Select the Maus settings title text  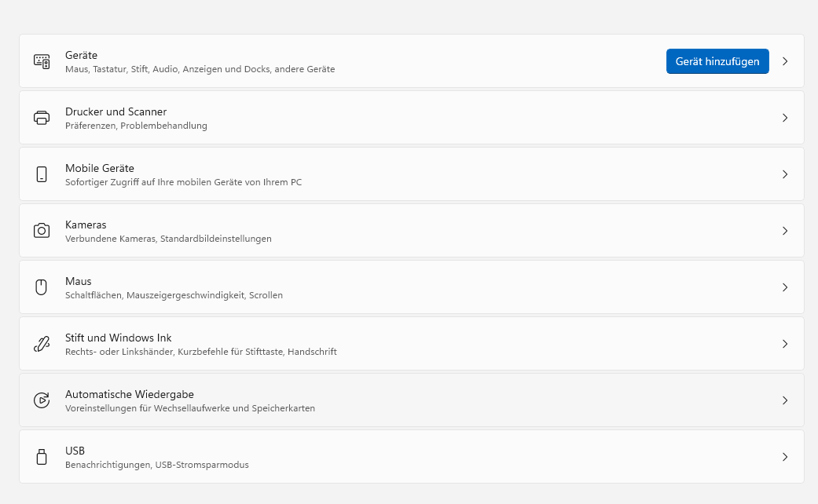[79, 281]
